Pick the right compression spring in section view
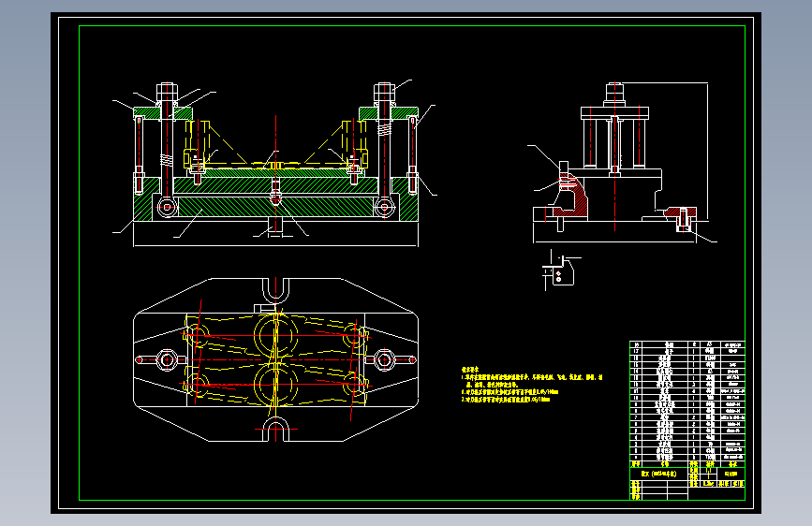The height and width of the screenshot is (526, 812). [383, 129]
